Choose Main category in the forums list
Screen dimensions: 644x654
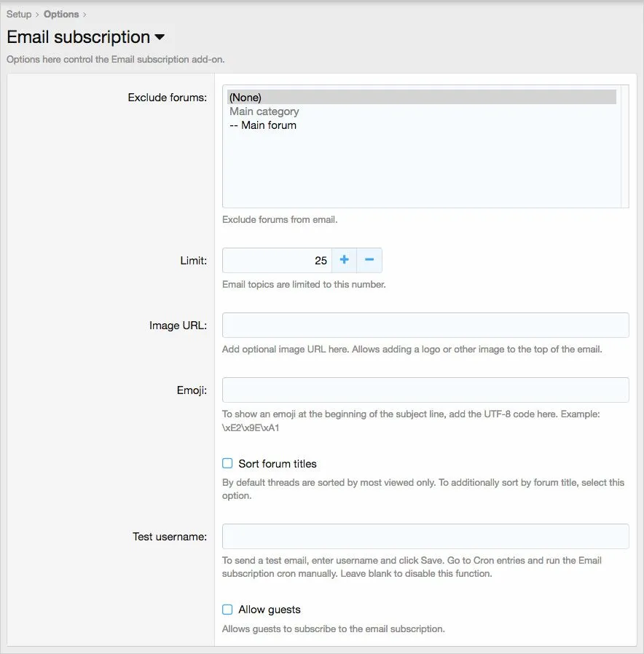point(264,111)
